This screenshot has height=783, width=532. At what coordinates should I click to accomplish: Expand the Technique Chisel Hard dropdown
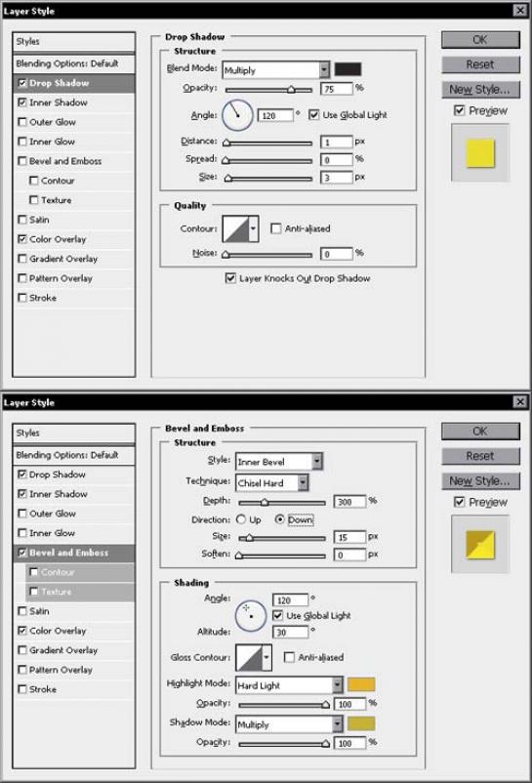(272, 483)
